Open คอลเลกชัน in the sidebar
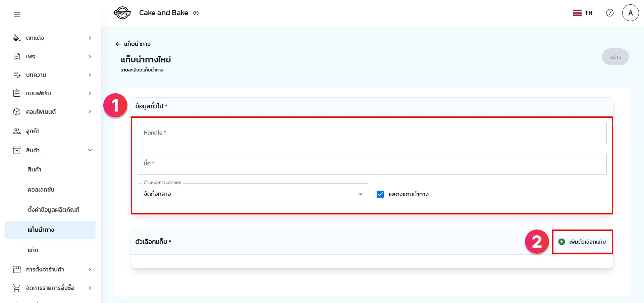Screen dimensions: 644x303 coord(41,190)
